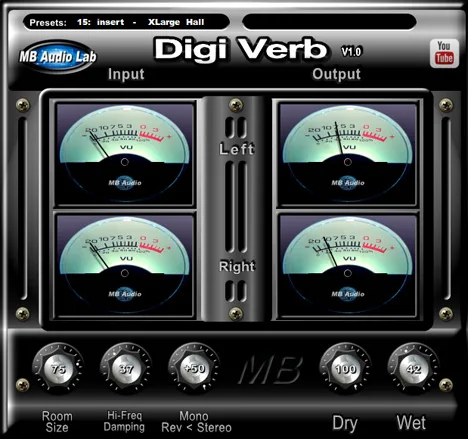This screenshot has width=468, height=439.
Task: Click the left output VU meter
Action: (x=348, y=153)
